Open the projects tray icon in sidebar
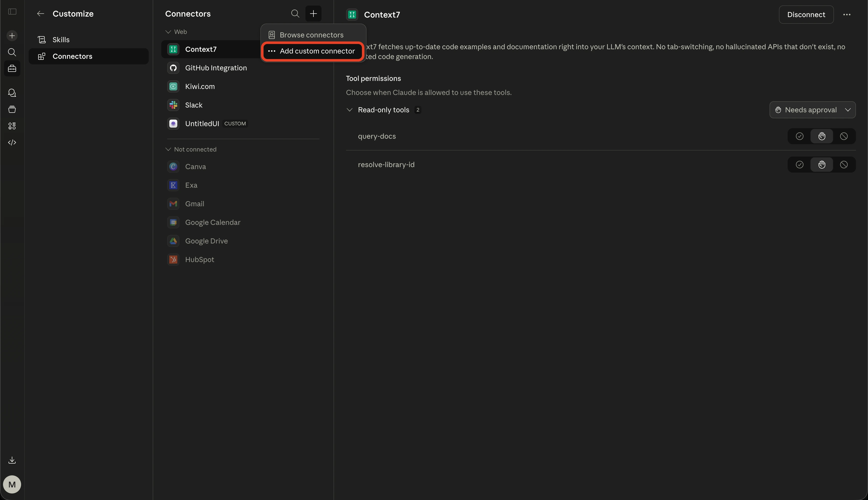This screenshot has width=868, height=500. click(12, 109)
